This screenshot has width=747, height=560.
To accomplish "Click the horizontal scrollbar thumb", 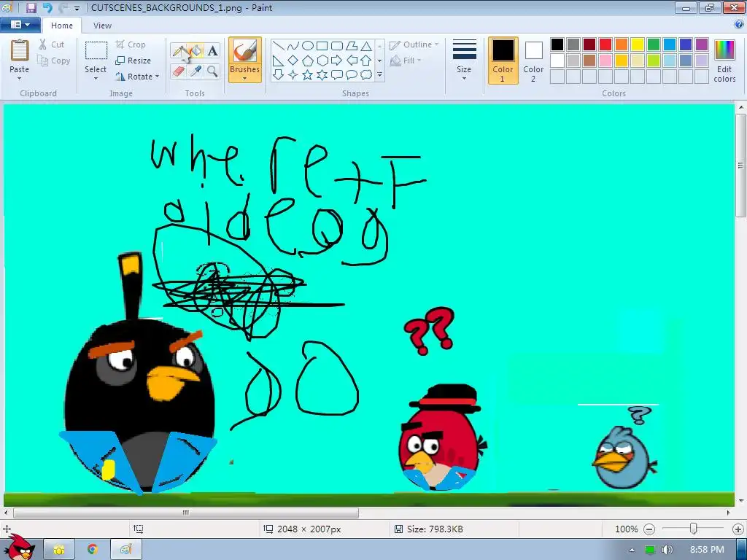I will point(186,513).
